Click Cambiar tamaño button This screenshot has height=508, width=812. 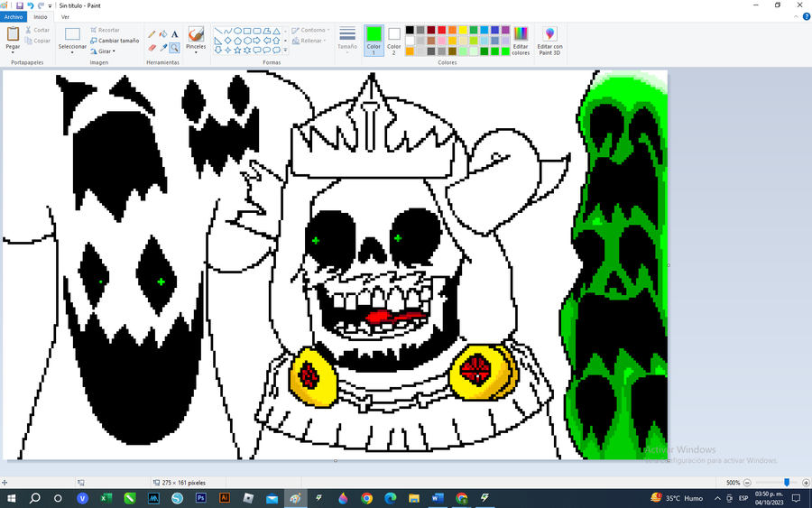[115, 41]
